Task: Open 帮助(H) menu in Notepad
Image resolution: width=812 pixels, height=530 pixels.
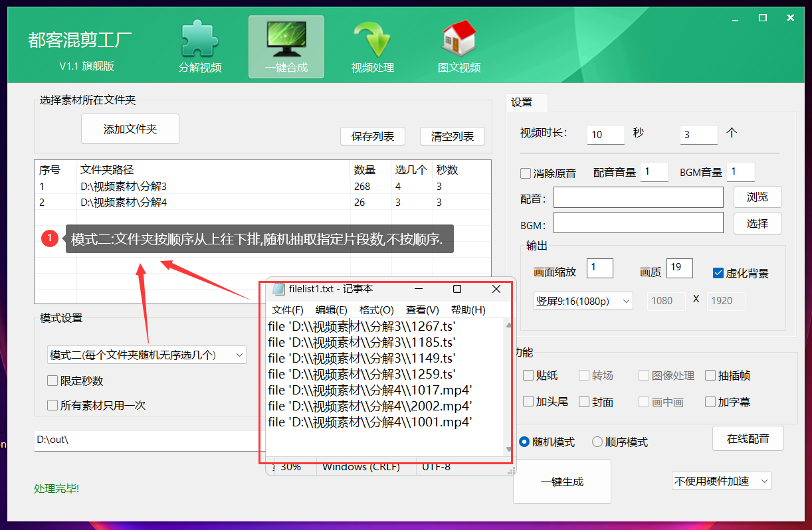Action: tap(468, 310)
